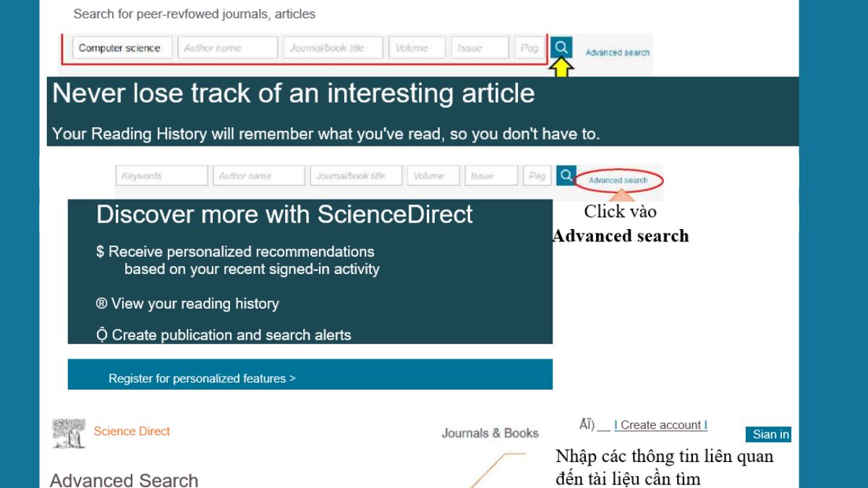Viewport: 868px width, 488px height.
Task: Click 'Search for peer-reviewed journals, articles' text
Action: click(x=195, y=14)
